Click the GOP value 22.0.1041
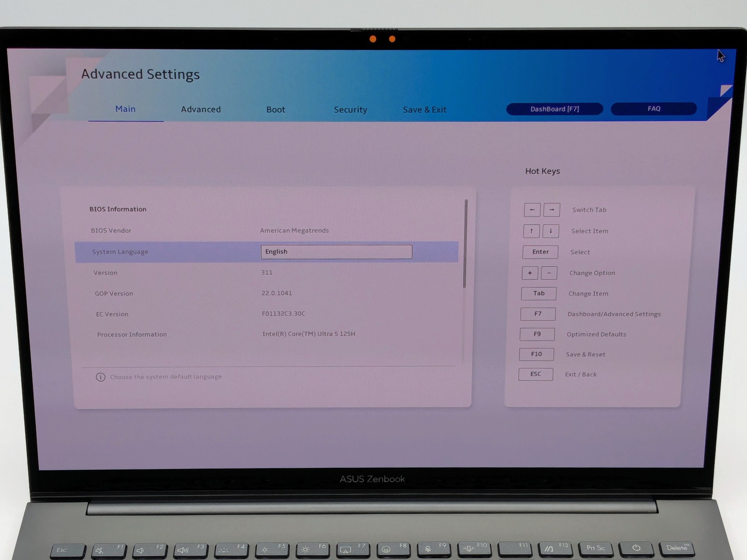Screen dimensions: 747x560 (x=276, y=293)
